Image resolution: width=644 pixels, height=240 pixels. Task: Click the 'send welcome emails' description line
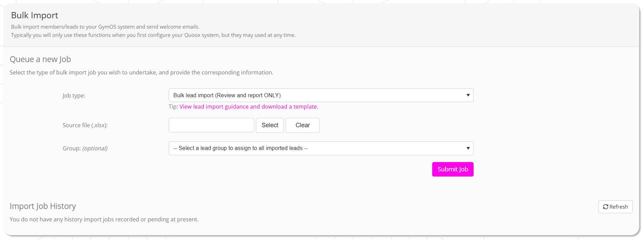[x=105, y=27]
